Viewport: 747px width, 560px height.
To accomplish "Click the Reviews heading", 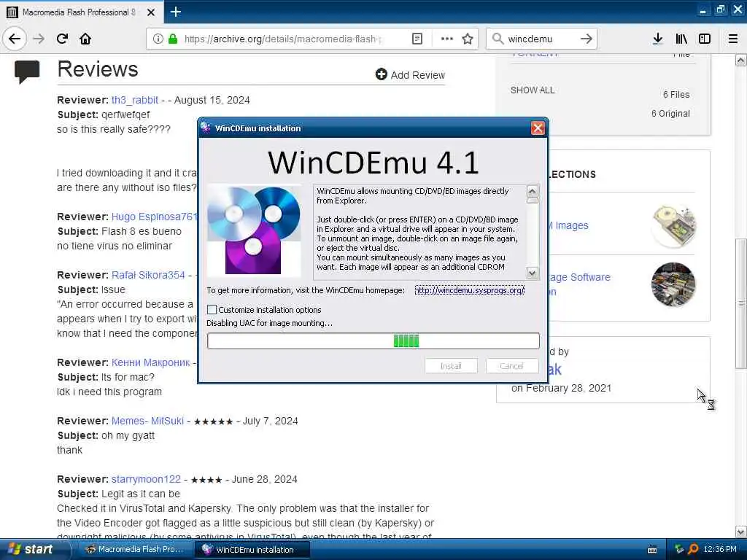I will pos(98,69).
